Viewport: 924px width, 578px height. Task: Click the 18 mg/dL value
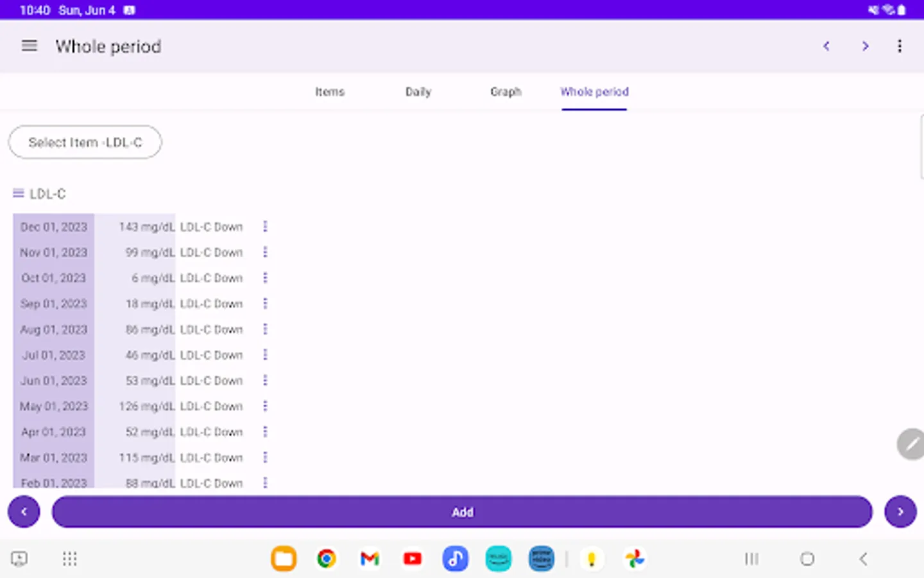pos(150,304)
